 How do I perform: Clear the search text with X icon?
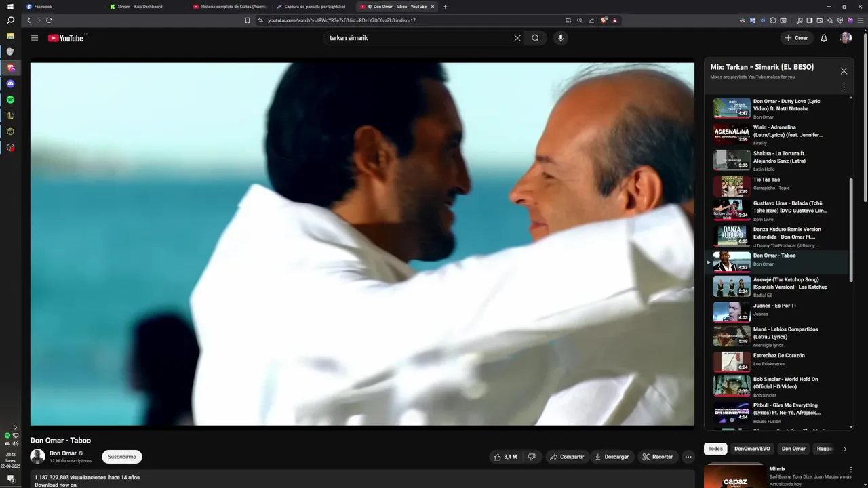tap(517, 38)
